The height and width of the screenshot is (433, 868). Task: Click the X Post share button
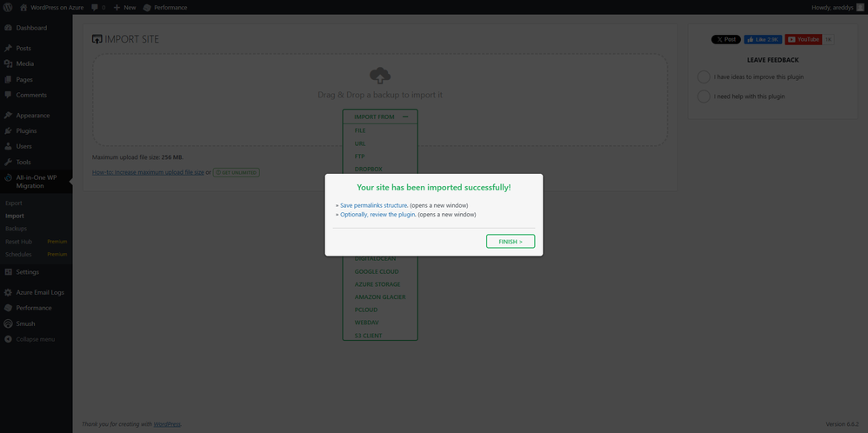tap(725, 39)
